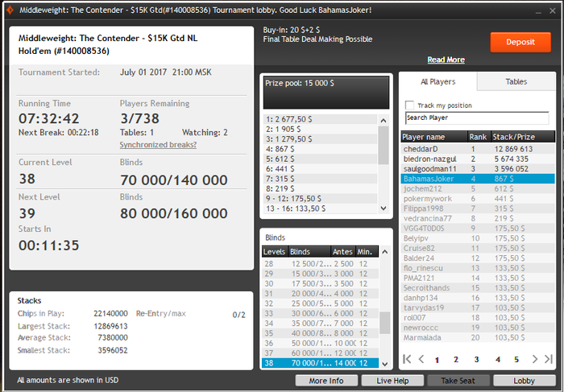Switch to the All Players tab
This screenshot has width=564, height=392.
438,81
